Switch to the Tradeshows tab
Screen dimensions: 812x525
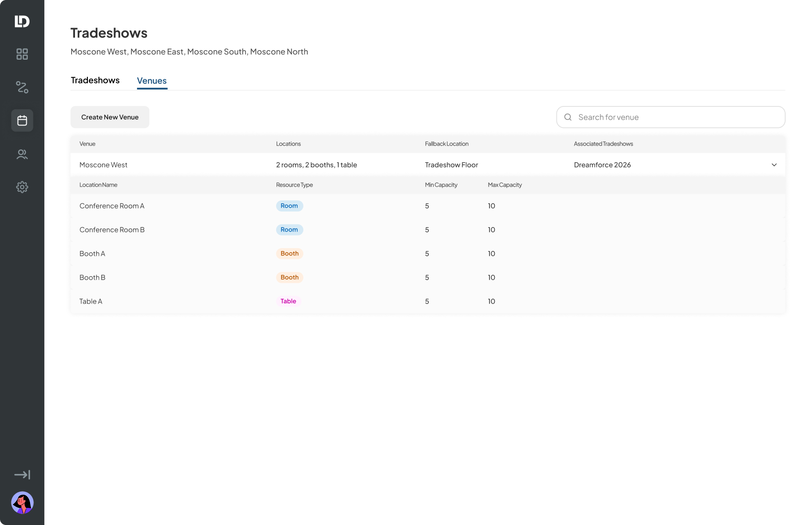tap(95, 80)
